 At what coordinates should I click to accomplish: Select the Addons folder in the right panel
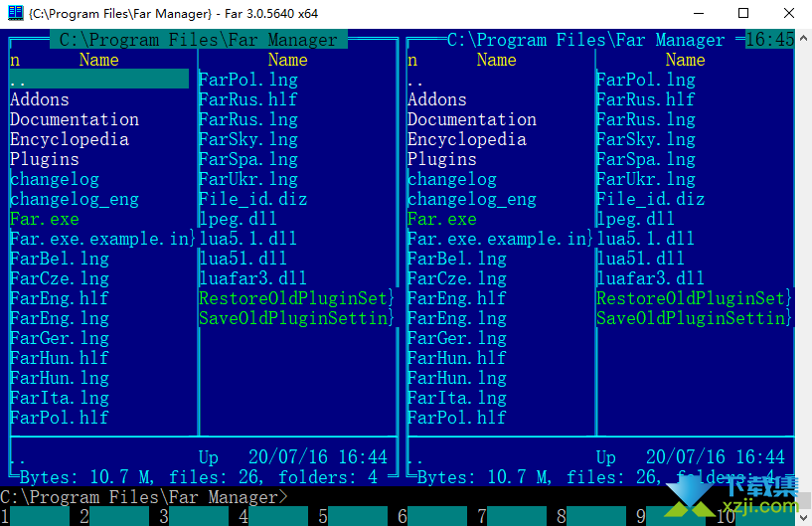pyautogui.click(x=437, y=99)
